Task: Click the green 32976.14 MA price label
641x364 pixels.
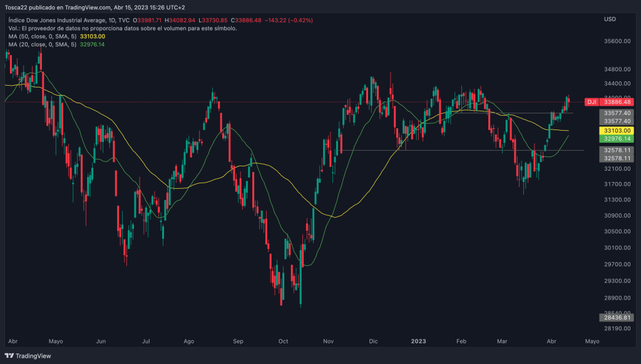Action: [x=616, y=139]
